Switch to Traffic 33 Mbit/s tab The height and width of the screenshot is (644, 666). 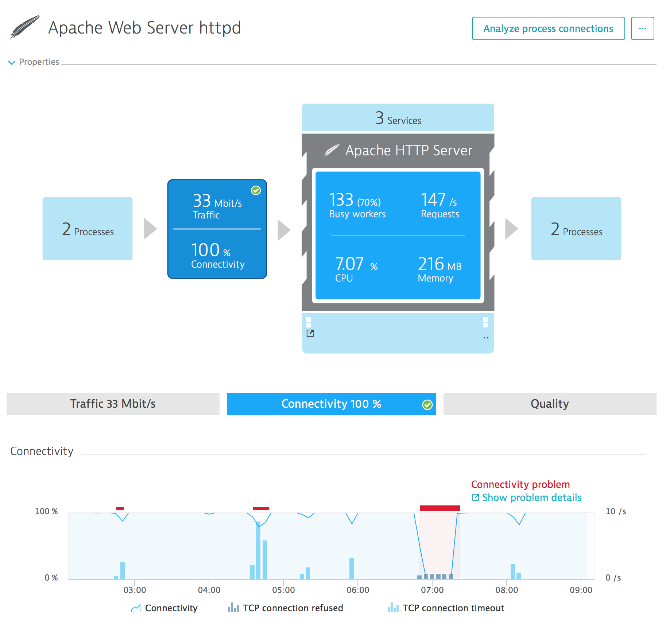(x=113, y=404)
